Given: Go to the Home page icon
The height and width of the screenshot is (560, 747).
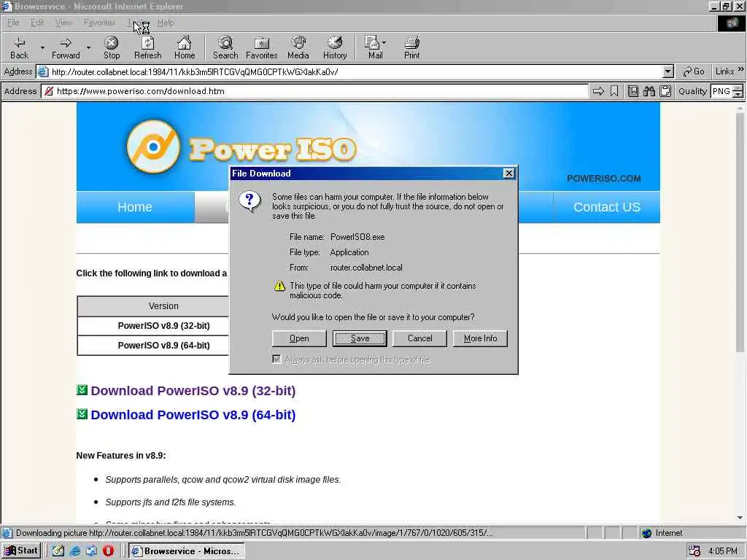Looking at the screenshot, I should tap(185, 47).
